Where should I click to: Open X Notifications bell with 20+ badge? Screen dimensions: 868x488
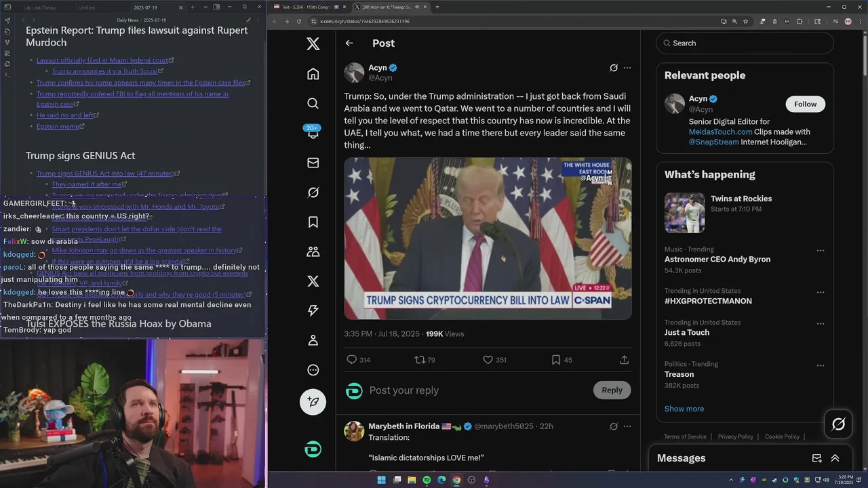click(x=313, y=132)
